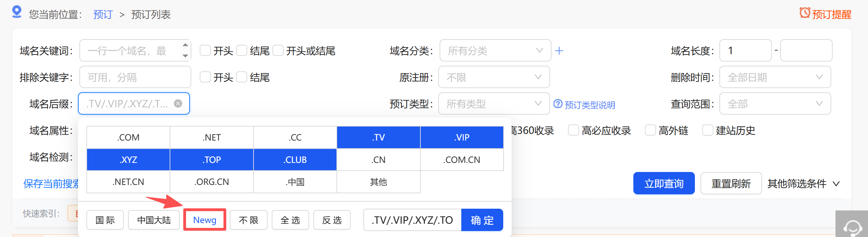868x237 pixels.
Task: Deselect the .TOP suffix
Action: pyautogui.click(x=212, y=160)
